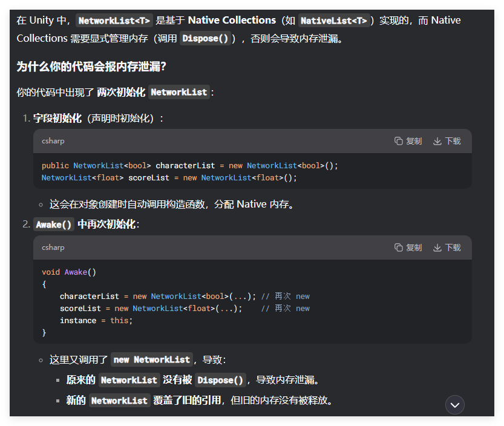Screen dimensions: 504x426
Task: Click the code line void Awake()
Action: click(69, 272)
